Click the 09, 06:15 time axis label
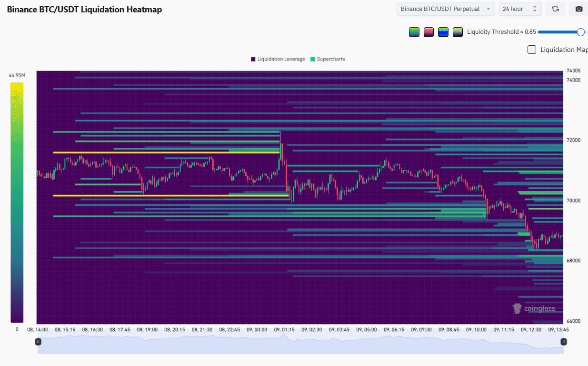The image size is (588, 366). [x=394, y=329]
